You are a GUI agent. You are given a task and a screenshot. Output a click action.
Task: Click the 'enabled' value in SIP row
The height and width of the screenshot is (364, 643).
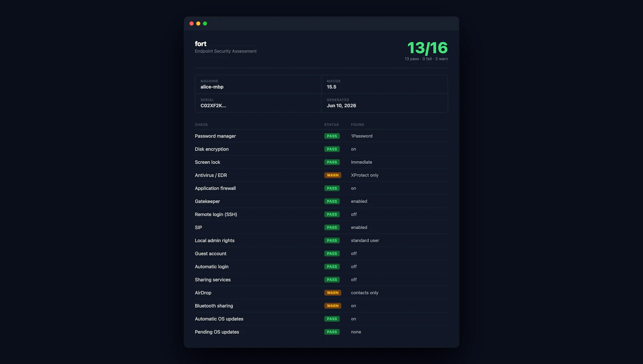click(x=359, y=227)
